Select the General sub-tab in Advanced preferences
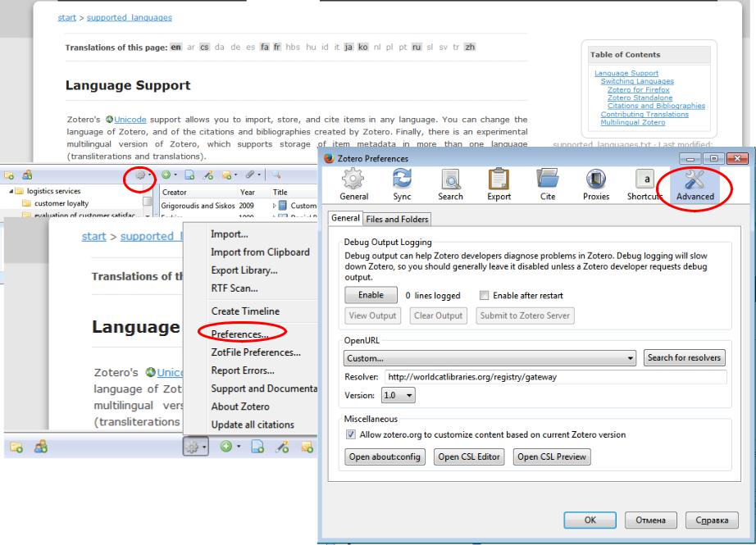Viewport: 756px width, 545px height. click(x=345, y=218)
